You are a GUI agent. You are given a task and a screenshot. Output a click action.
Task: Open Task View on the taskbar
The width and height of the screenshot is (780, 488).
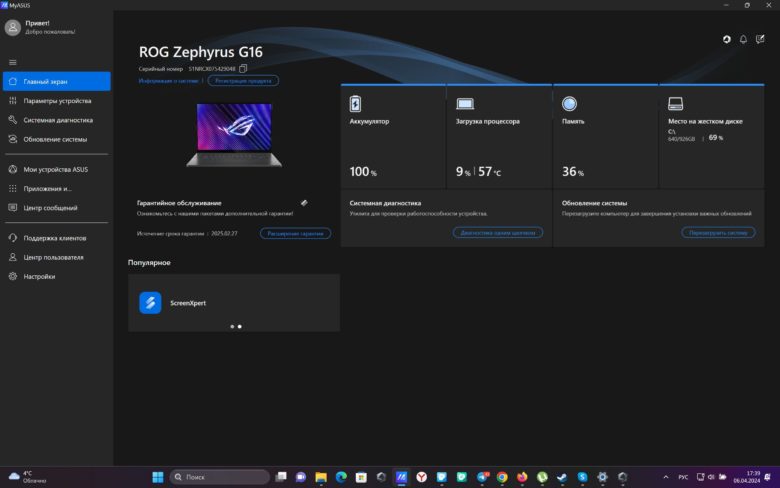coord(281,477)
